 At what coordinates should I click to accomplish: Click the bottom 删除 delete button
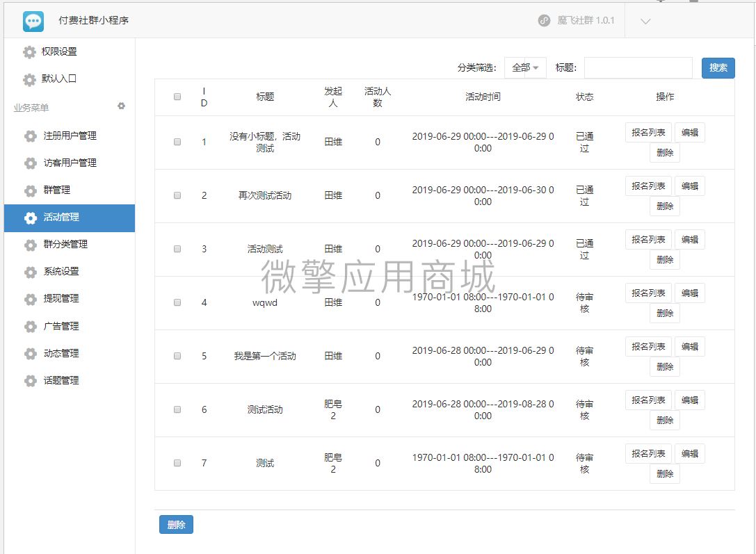(x=176, y=526)
